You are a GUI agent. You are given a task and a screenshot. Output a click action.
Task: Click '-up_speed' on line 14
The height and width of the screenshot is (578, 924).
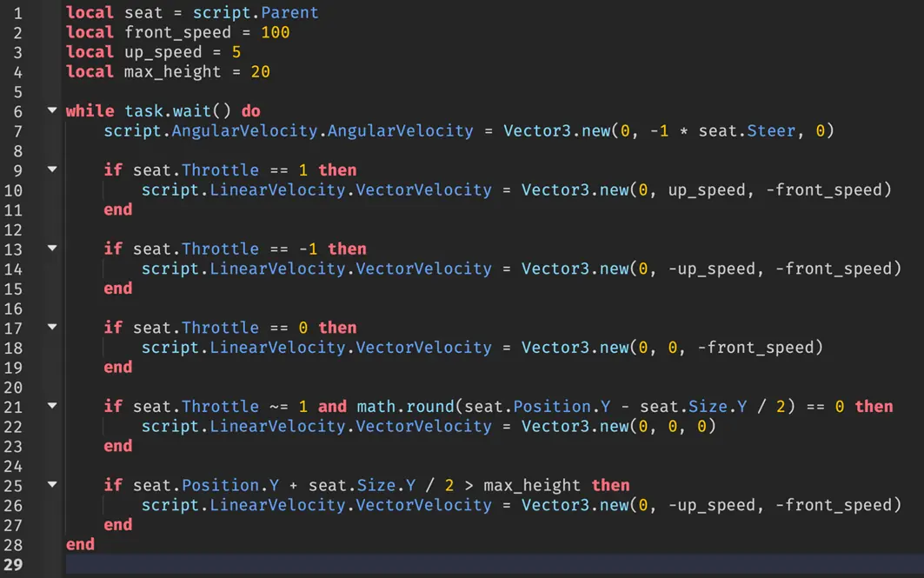(x=712, y=269)
